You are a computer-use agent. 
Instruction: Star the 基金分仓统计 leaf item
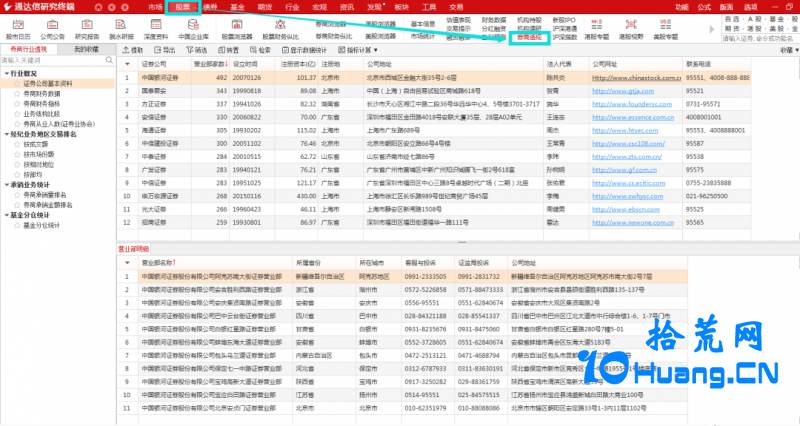[x=17, y=225]
